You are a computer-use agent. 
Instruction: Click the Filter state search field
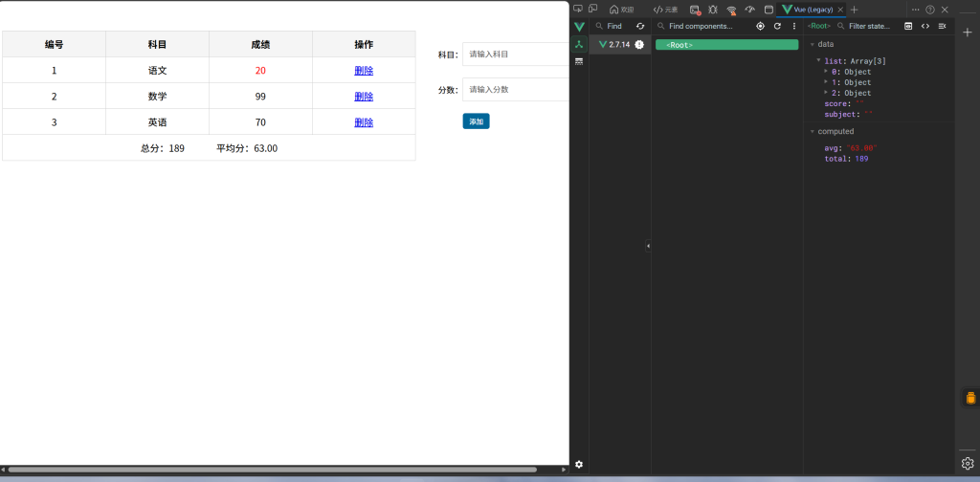(x=869, y=26)
